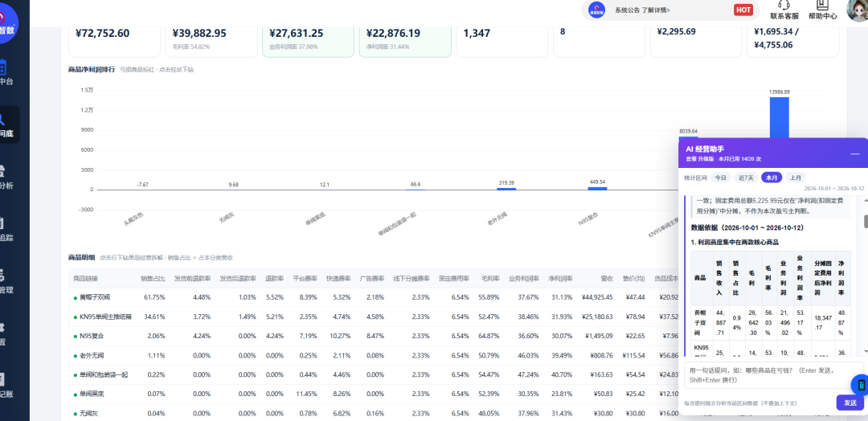Open the 无阀灰 product row
The height and width of the screenshot is (421, 868).
(x=374, y=413)
